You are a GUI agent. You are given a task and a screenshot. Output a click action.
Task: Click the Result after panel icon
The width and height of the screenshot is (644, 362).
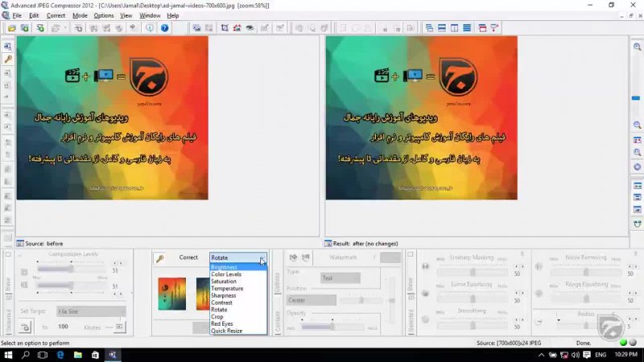pyautogui.click(x=328, y=243)
